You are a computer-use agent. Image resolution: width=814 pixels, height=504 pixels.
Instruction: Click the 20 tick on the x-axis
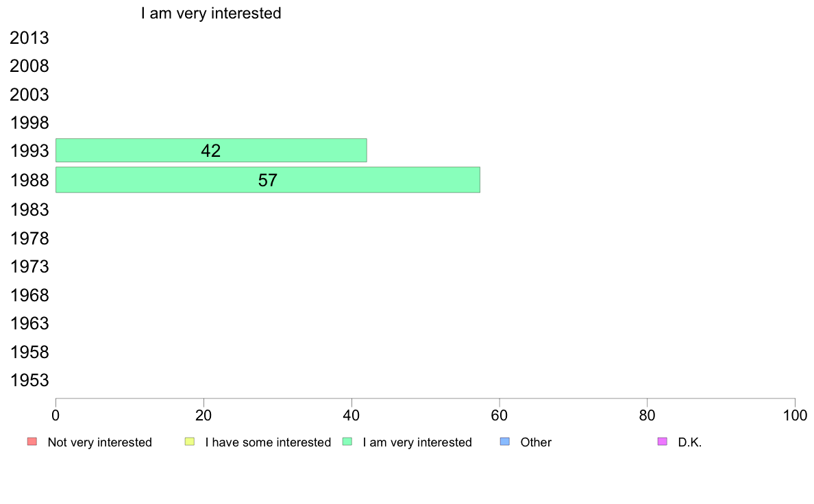pos(203,415)
